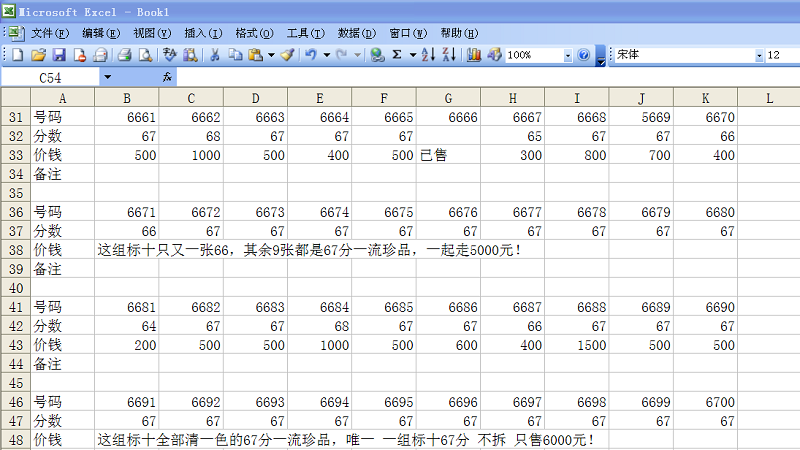Click the Open file folder icon

[38, 55]
